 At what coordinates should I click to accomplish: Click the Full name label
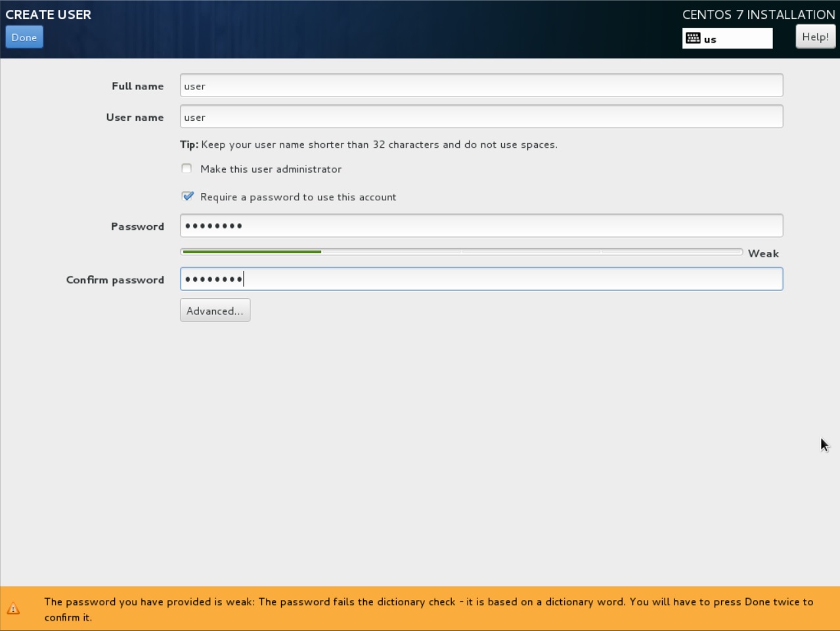click(137, 86)
